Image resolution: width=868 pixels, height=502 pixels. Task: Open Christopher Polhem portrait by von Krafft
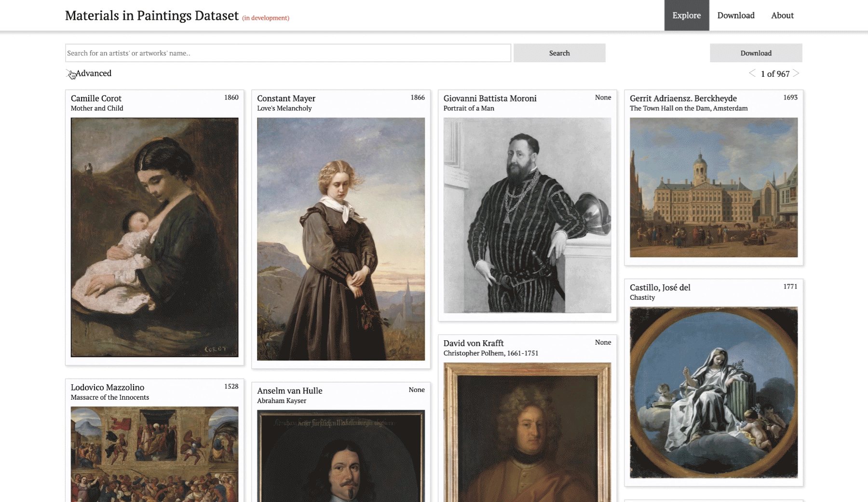point(527,432)
